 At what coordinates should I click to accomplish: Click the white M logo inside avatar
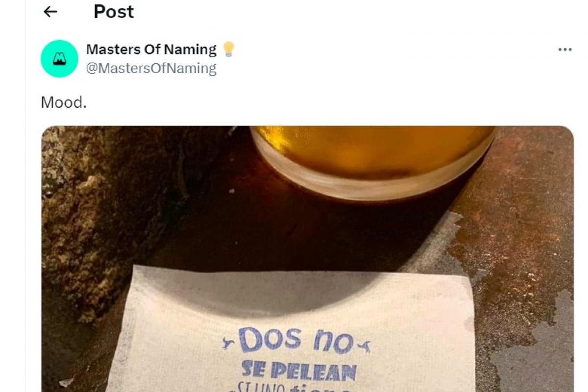[59, 59]
